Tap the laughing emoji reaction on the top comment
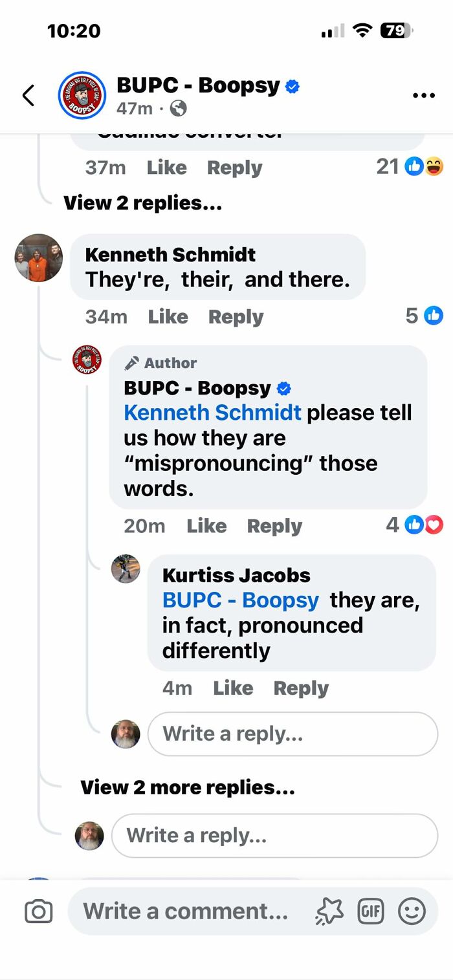The width and height of the screenshot is (453, 980). pyautogui.click(x=432, y=166)
